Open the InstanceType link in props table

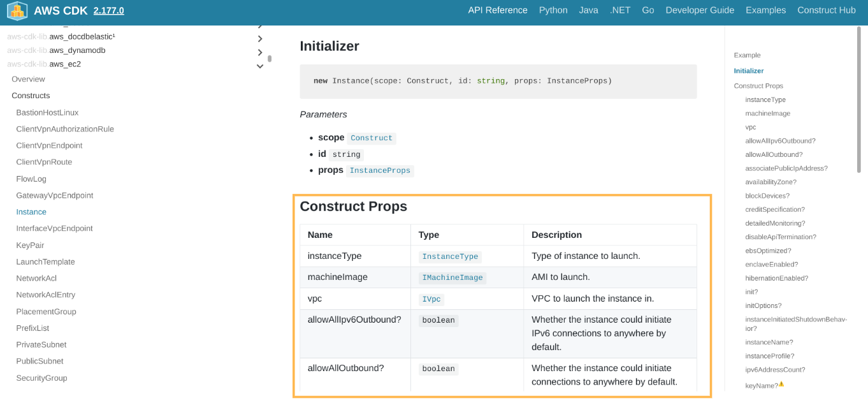[x=450, y=257]
